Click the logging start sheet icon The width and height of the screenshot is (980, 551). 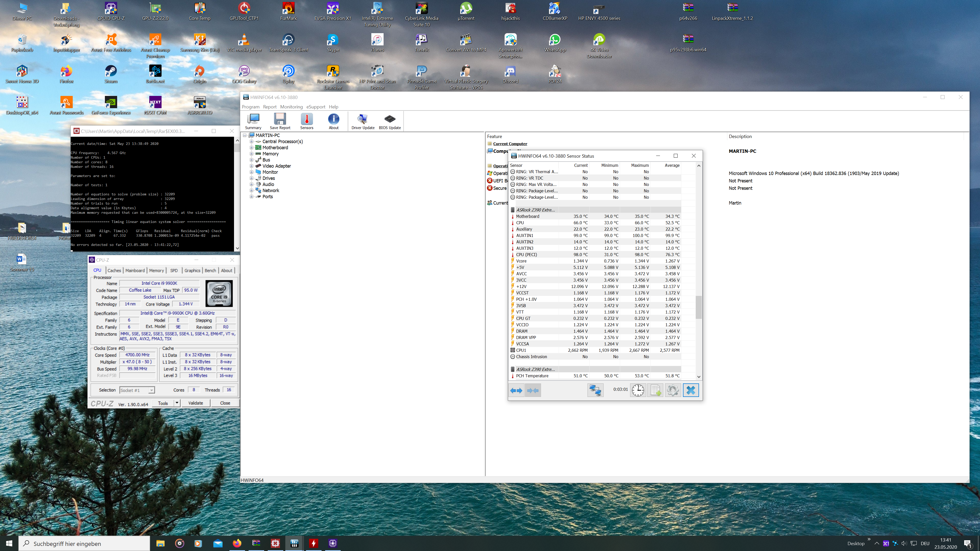655,390
